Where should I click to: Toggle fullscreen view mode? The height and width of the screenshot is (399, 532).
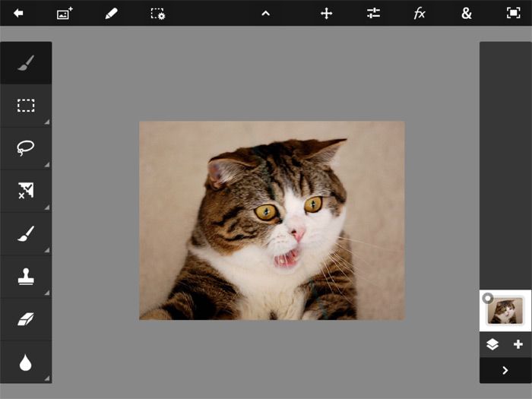(x=513, y=13)
